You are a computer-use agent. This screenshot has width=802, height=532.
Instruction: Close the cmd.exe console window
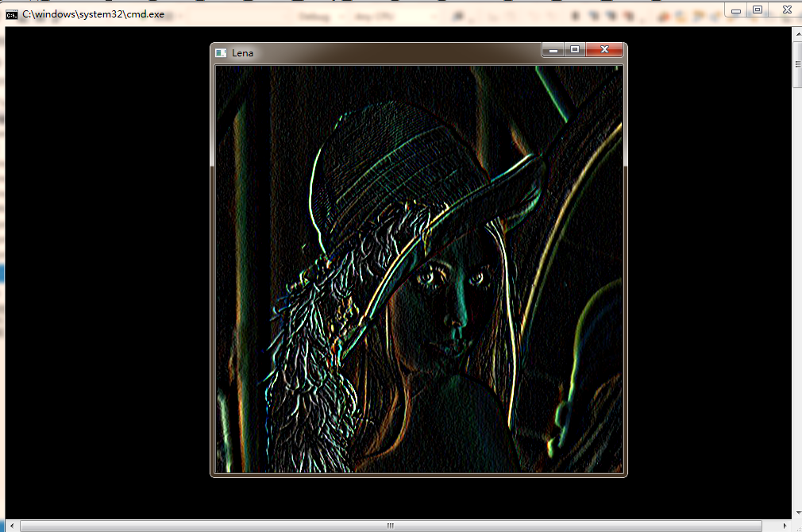coord(787,10)
